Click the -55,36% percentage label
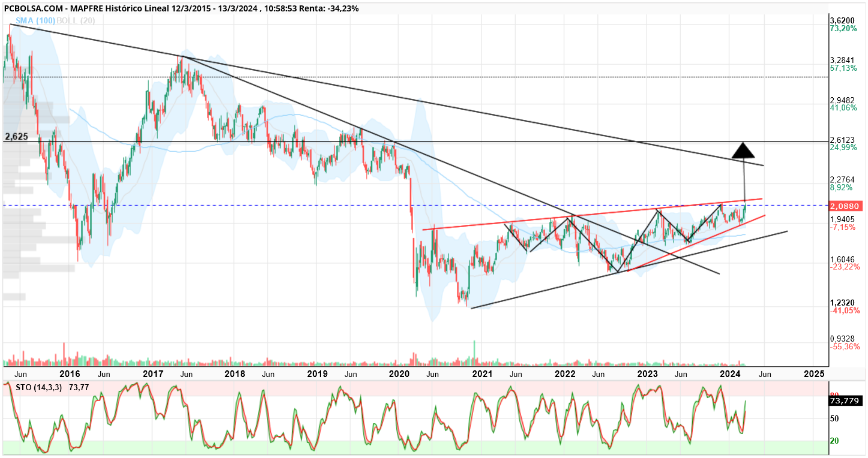The height and width of the screenshot is (458, 868). [845, 347]
